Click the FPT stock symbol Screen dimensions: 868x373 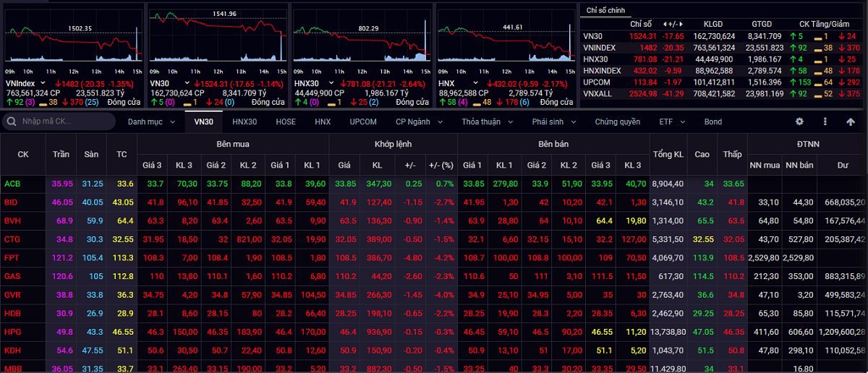click(12, 257)
